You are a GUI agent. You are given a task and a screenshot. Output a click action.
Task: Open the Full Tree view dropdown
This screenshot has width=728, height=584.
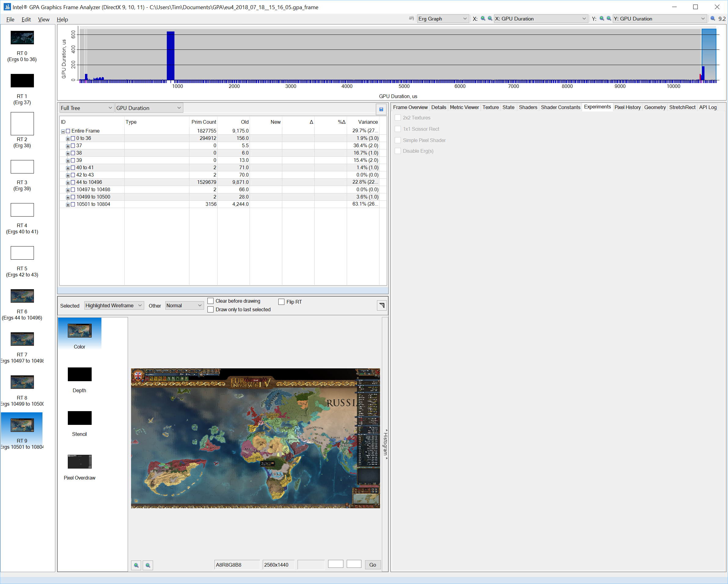pos(86,108)
